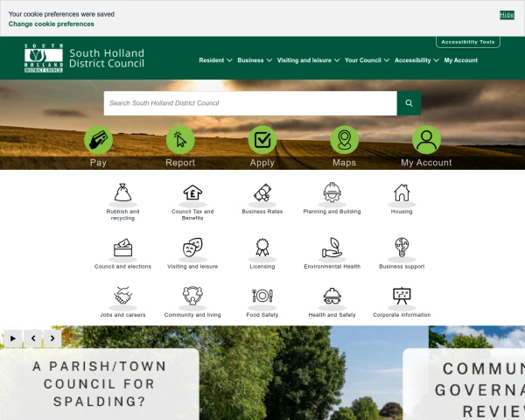The width and height of the screenshot is (525, 420).
Task: Open Community and living people icon
Action: click(x=192, y=296)
